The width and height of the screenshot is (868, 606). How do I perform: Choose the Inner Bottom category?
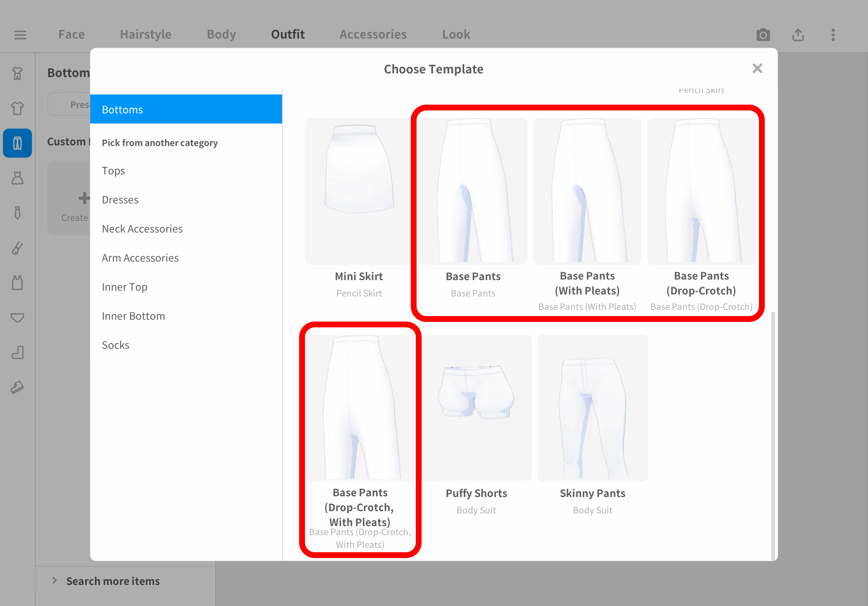pyautogui.click(x=133, y=316)
